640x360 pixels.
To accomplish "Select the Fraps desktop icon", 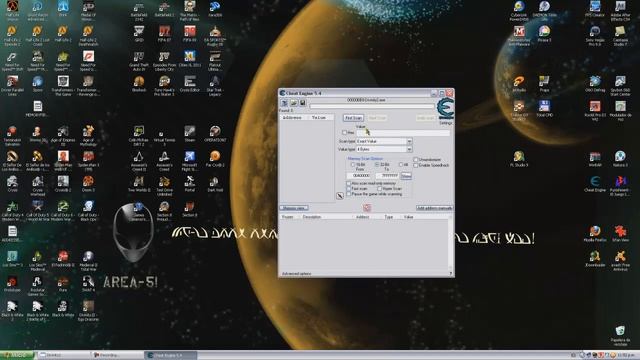I will point(544,84).
